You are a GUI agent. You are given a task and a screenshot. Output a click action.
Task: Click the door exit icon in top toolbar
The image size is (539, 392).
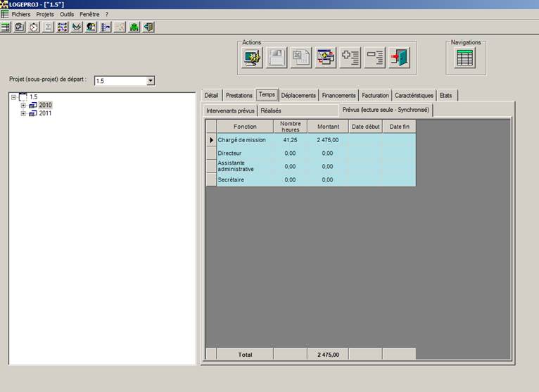[x=148, y=27]
